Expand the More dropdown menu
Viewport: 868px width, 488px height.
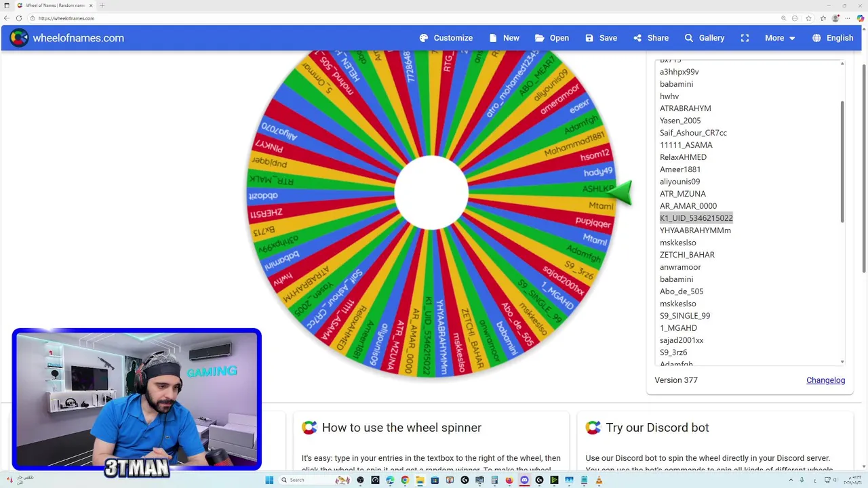780,38
